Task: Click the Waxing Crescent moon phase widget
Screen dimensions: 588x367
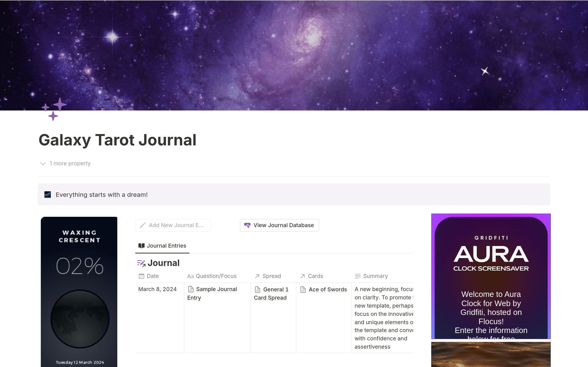Action: (x=79, y=236)
